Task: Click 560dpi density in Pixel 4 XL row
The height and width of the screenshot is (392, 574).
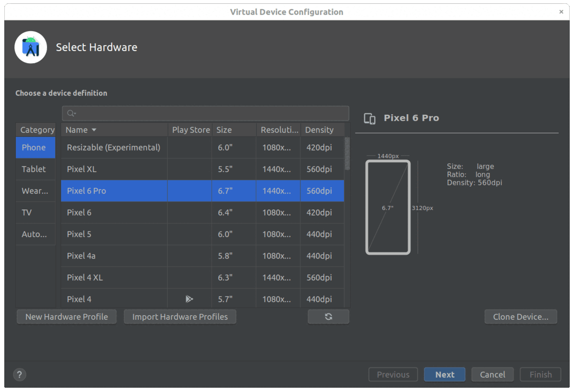Action: coord(322,278)
